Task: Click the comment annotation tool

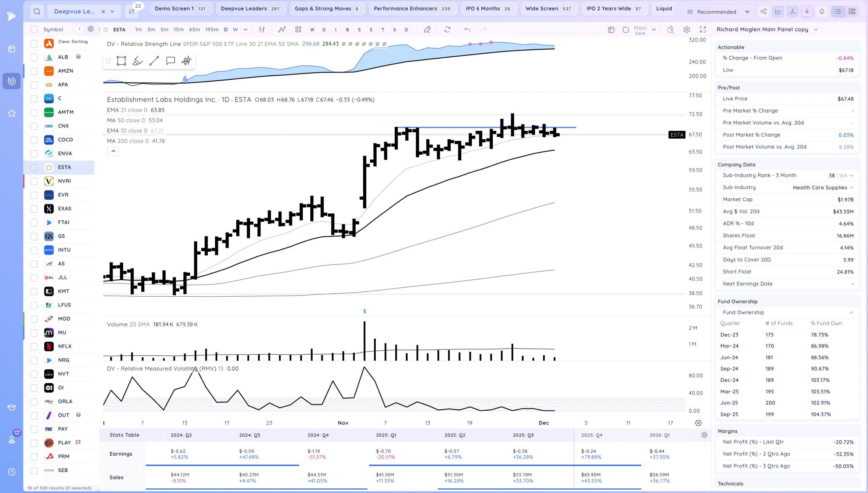Action: [170, 61]
